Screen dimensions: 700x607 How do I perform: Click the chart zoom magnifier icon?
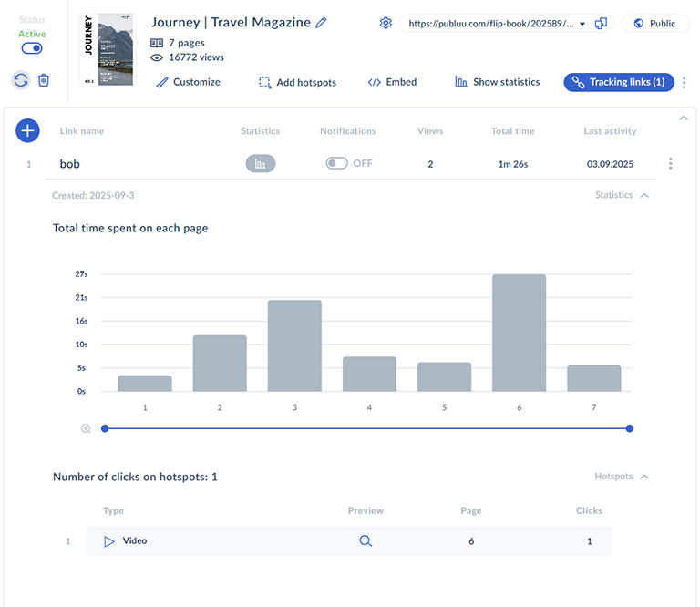pos(86,428)
